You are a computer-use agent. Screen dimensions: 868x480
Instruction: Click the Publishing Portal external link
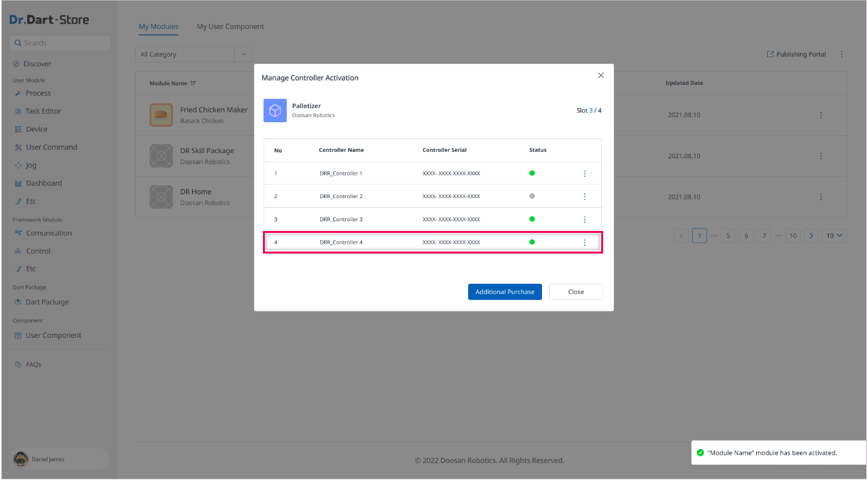point(797,55)
